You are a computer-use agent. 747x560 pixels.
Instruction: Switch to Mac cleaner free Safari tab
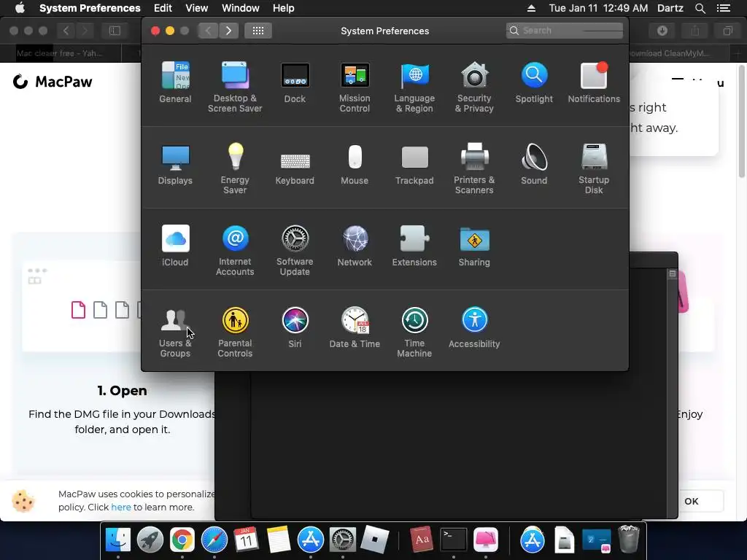(61, 53)
